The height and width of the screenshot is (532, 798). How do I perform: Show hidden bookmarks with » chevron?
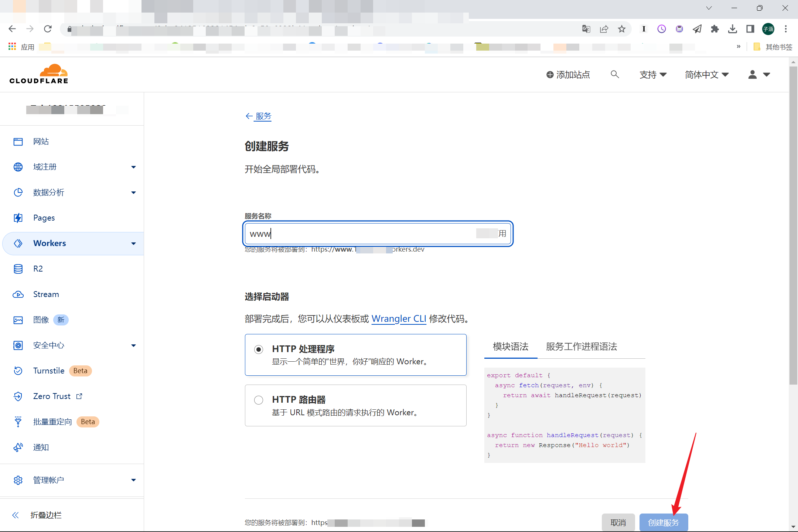739,47
